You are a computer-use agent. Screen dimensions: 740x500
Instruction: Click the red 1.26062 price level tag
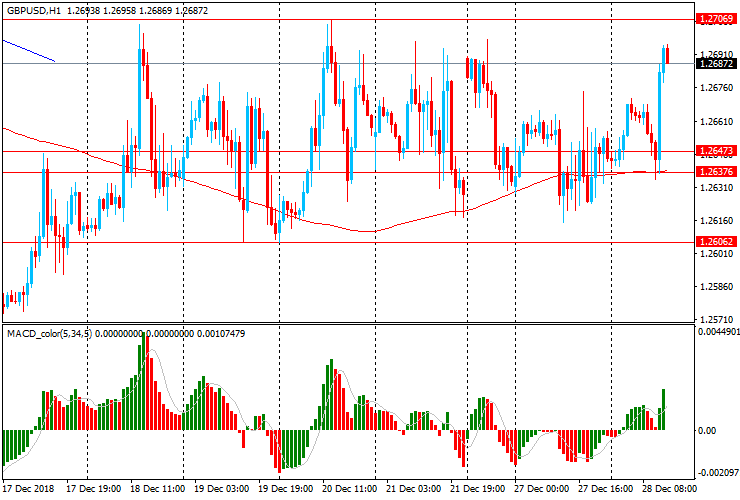[x=716, y=242]
